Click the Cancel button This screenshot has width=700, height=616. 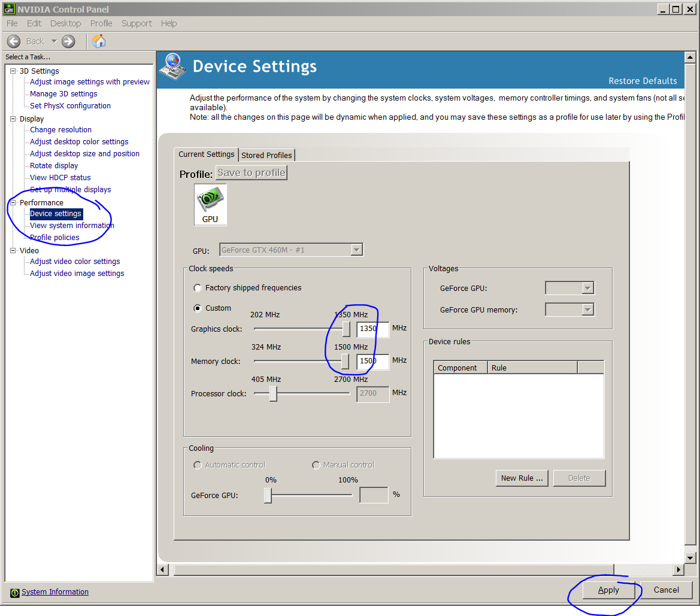[x=666, y=590]
